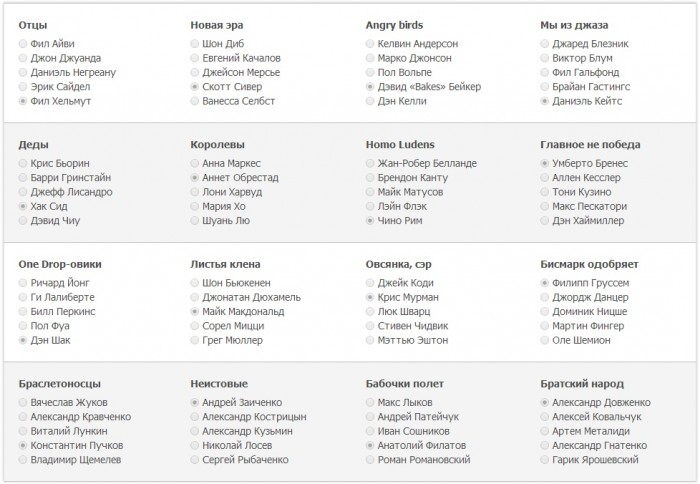The width and height of the screenshot is (700, 484).
Task: Select Ванесса Селбст option
Action: [x=194, y=101]
